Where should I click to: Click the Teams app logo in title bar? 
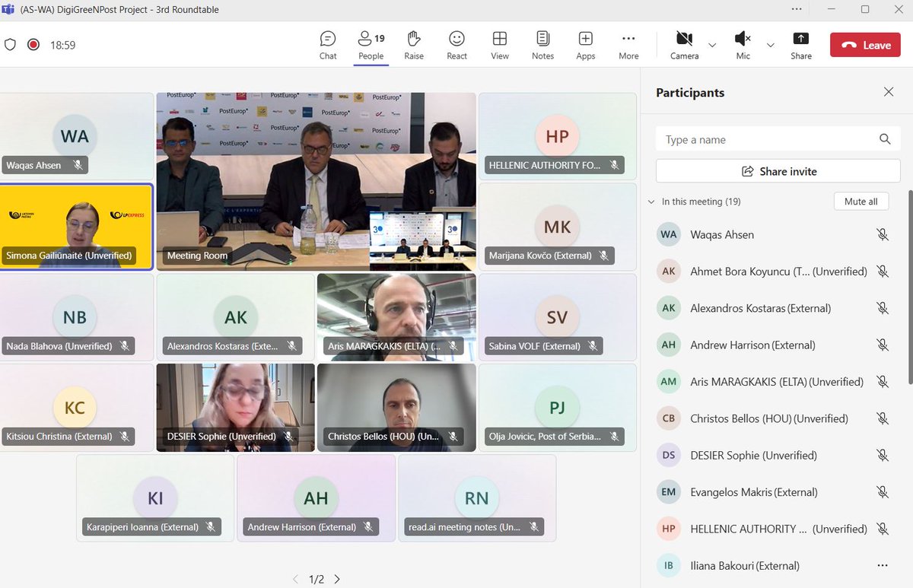point(10,9)
